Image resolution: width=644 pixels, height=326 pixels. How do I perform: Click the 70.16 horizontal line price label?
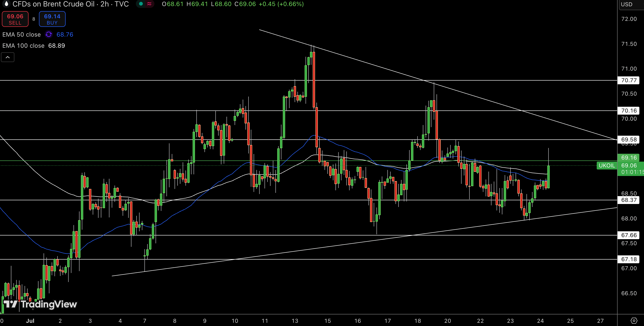tap(628, 111)
